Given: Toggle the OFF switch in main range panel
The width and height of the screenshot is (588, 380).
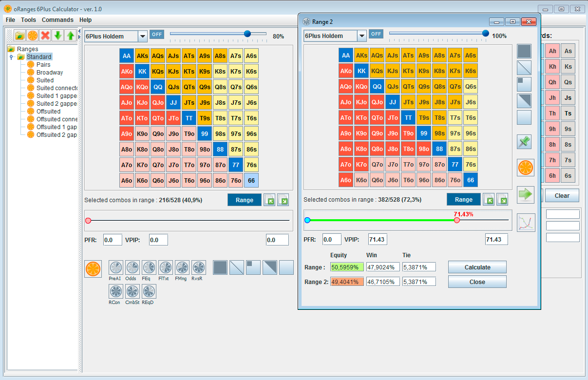Looking at the screenshot, I should (157, 35).
